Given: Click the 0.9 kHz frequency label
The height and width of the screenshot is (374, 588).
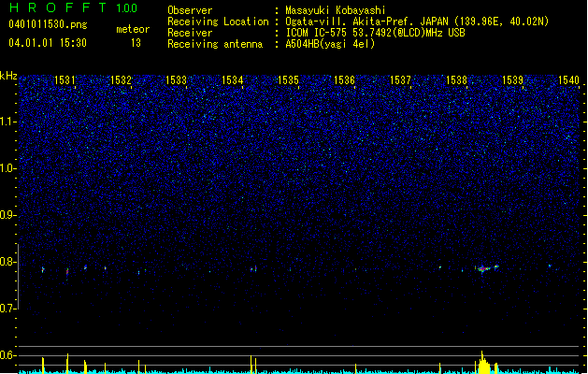Looking at the screenshot, I should pyautogui.click(x=8, y=215).
